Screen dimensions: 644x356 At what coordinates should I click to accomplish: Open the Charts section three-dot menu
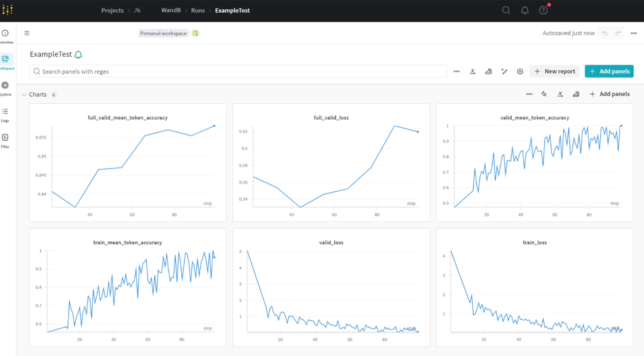(529, 94)
